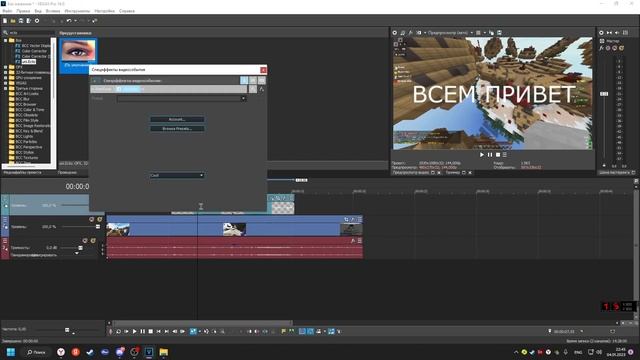Click the effects search field
The width and height of the screenshot is (640, 360).
pyautogui.click(x=31, y=33)
